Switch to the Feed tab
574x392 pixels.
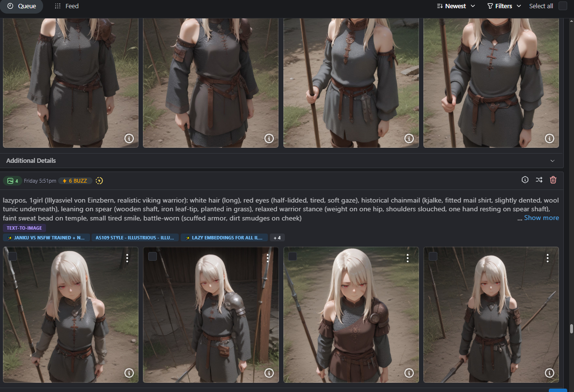click(67, 6)
